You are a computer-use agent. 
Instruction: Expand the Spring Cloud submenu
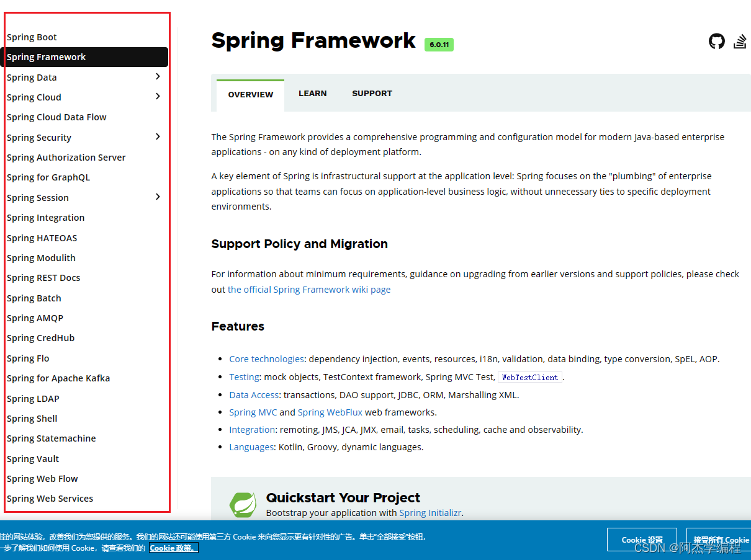pyautogui.click(x=158, y=97)
